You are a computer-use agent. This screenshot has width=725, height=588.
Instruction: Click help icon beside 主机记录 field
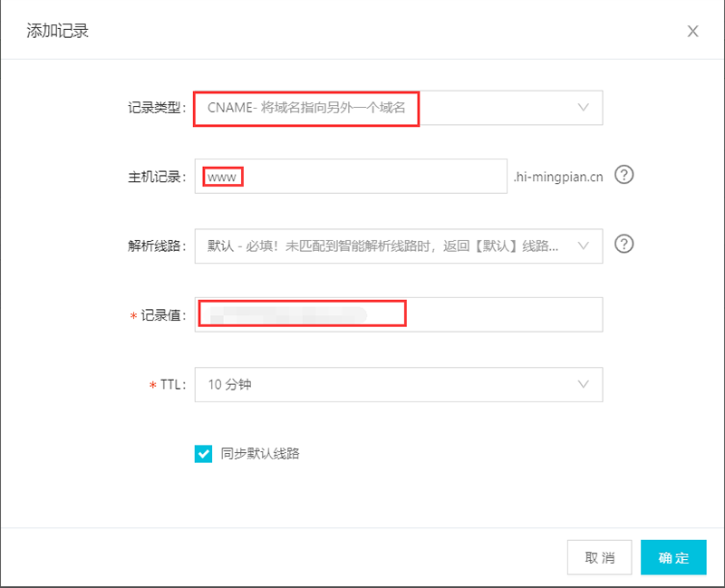pyautogui.click(x=623, y=175)
